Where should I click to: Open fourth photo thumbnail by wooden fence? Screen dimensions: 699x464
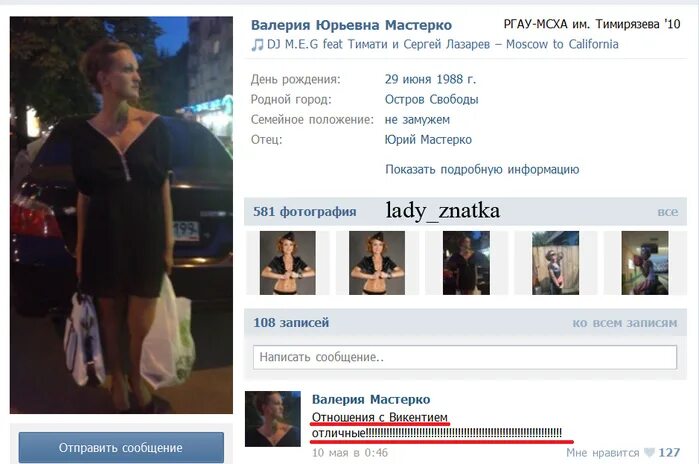coord(555,263)
